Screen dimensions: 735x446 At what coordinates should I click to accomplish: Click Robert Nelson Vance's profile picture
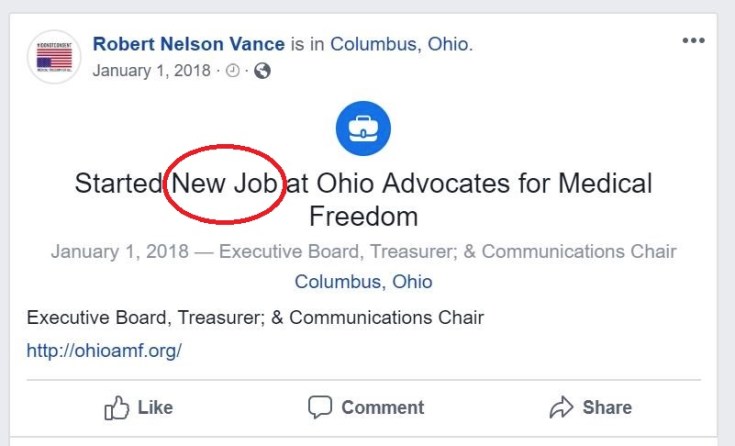point(54,57)
